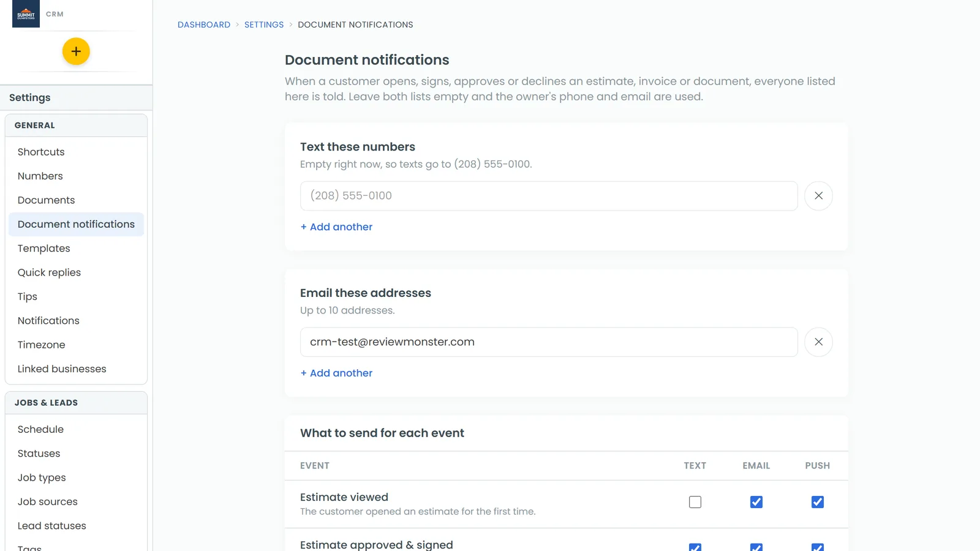Add another phone number under Text these numbers

coord(336,227)
